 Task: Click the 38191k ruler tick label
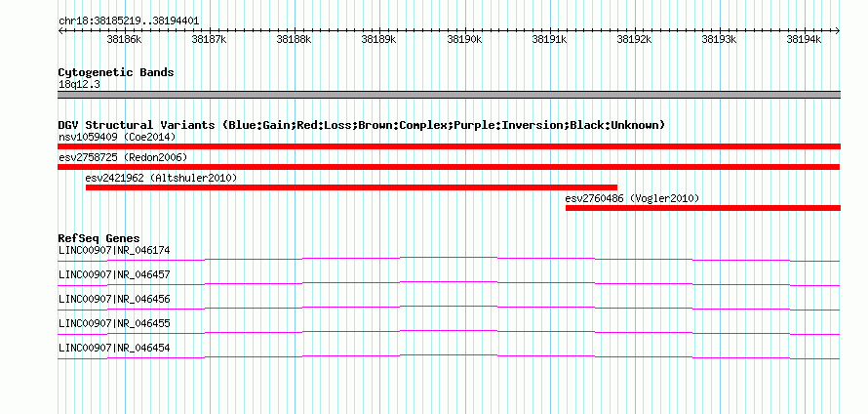click(x=549, y=40)
